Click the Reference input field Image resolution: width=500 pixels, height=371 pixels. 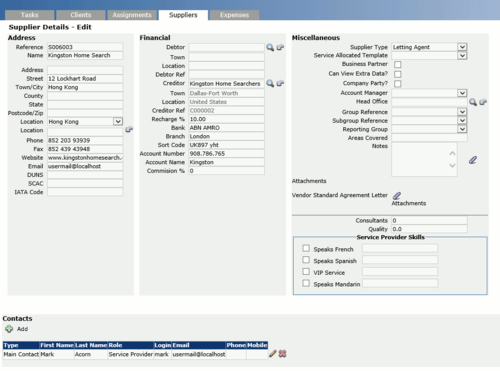click(85, 47)
